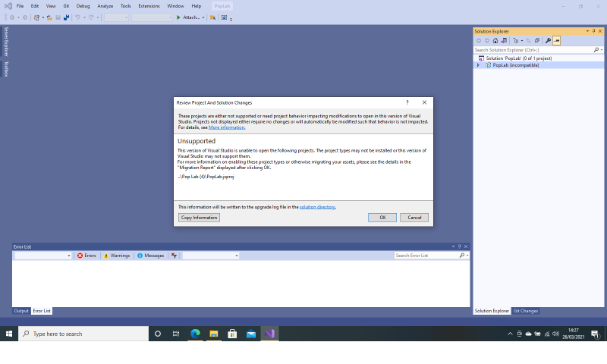The height and width of the screenshot is (364, 607).
Task: Toggle the Messages filter in Error List
Action: click(x=150, y=256)
